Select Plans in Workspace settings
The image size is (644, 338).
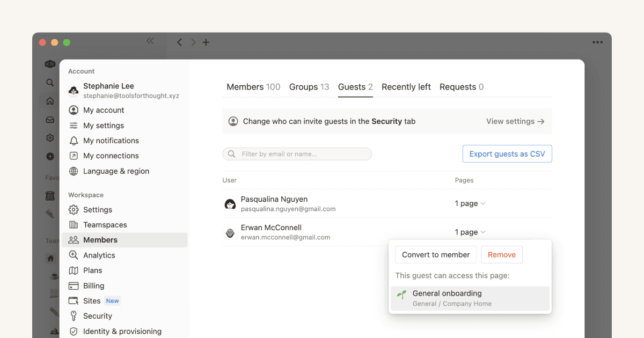tap(92, 270)
